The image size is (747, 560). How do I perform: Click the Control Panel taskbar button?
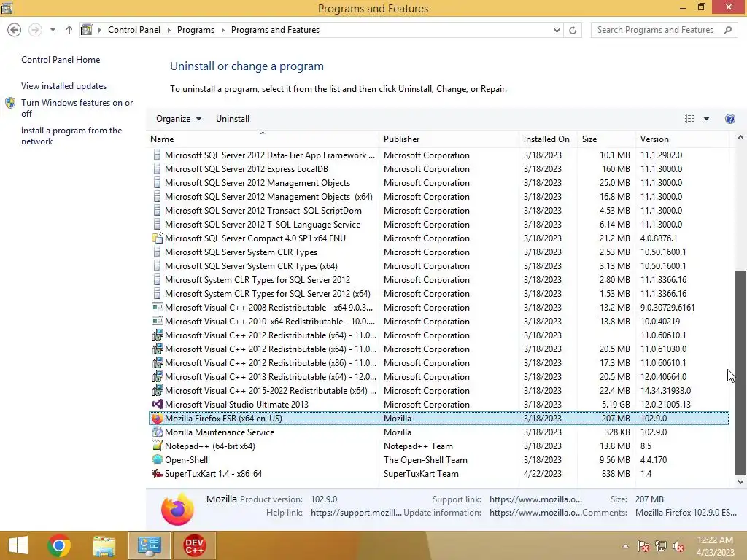[x=149, y=545]
